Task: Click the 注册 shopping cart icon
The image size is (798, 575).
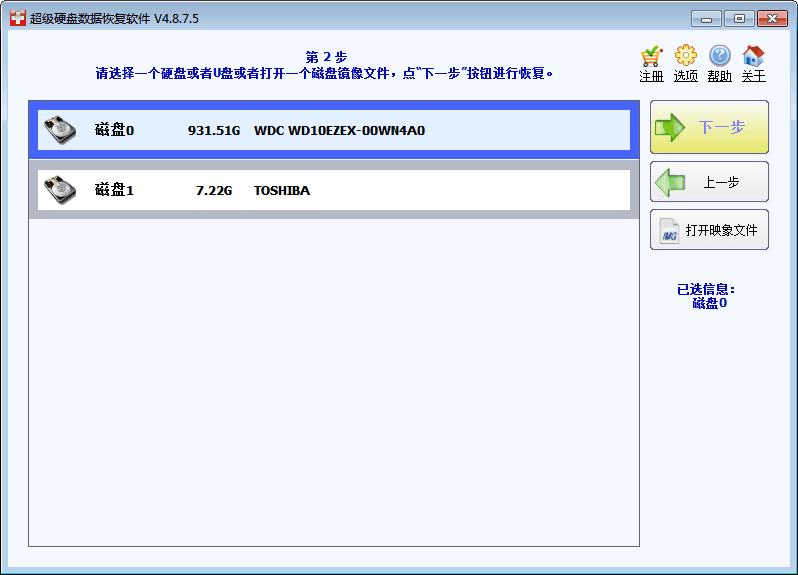Action: [651, 56]
